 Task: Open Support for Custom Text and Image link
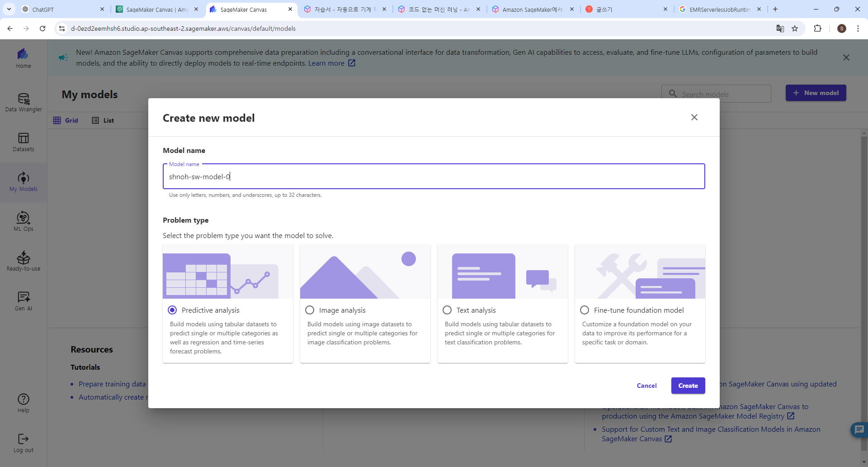click(711, 434)
